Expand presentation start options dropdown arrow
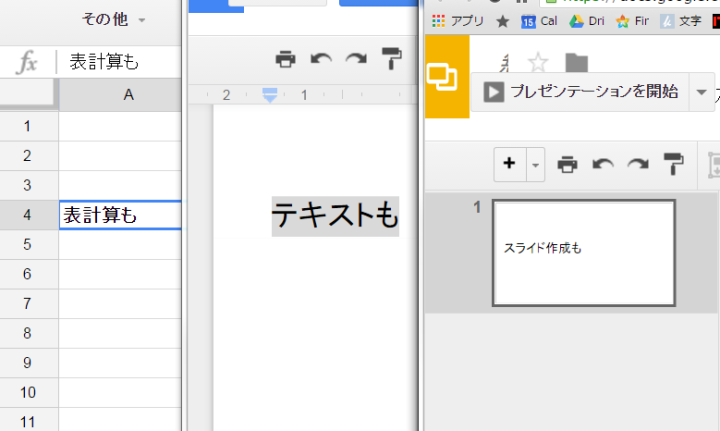The height and width of the screenshot is (431, 720). (x=699, y=92)
